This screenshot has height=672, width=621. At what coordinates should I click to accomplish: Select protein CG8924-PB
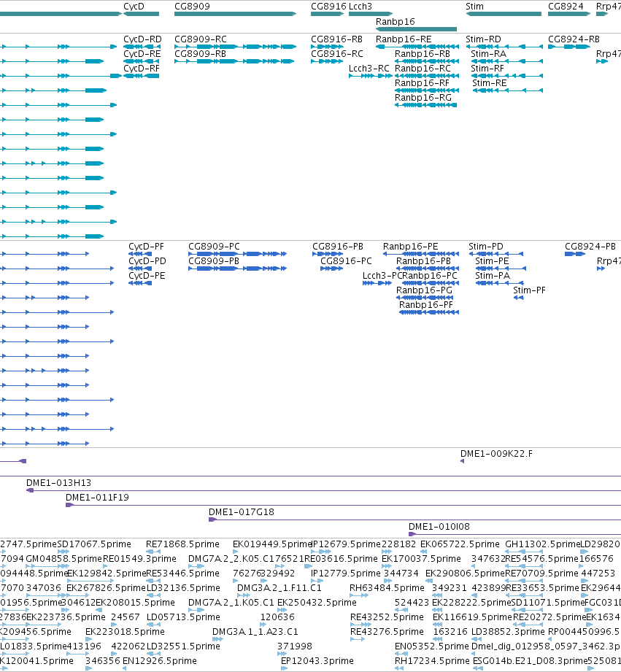tap(590, 247)
